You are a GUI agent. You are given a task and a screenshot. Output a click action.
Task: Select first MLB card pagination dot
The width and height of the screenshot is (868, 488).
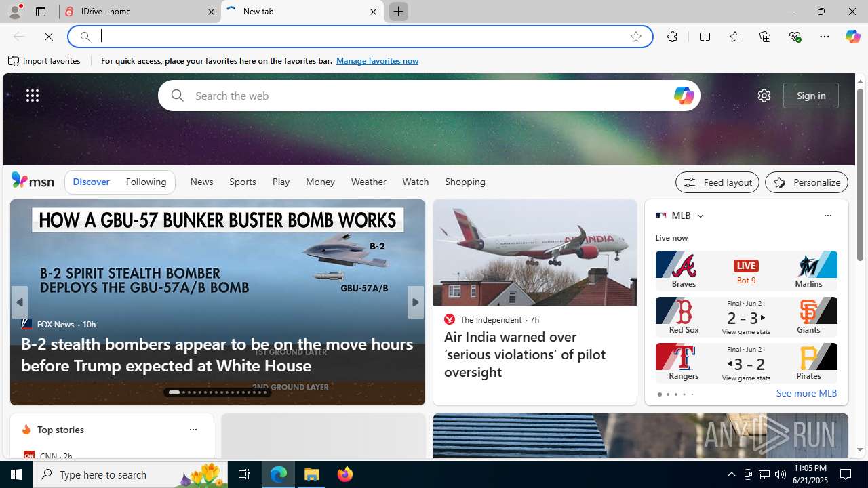tap(659, 394)
